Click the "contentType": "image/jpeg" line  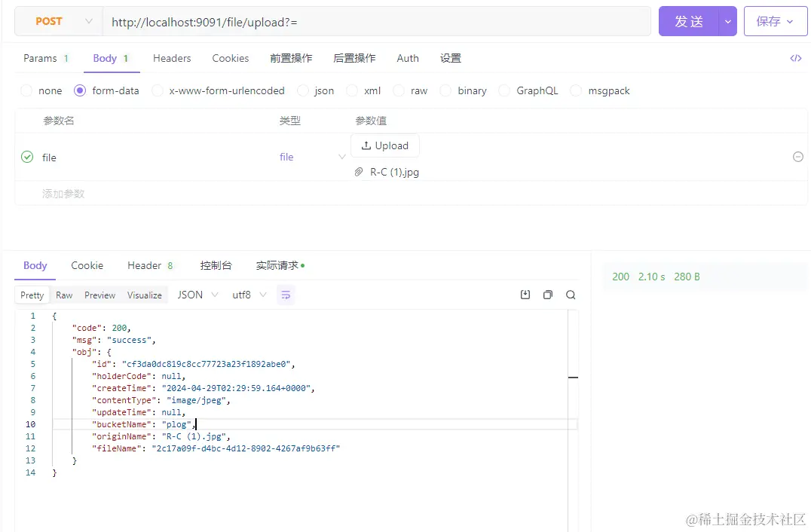[x=161, y=400]
